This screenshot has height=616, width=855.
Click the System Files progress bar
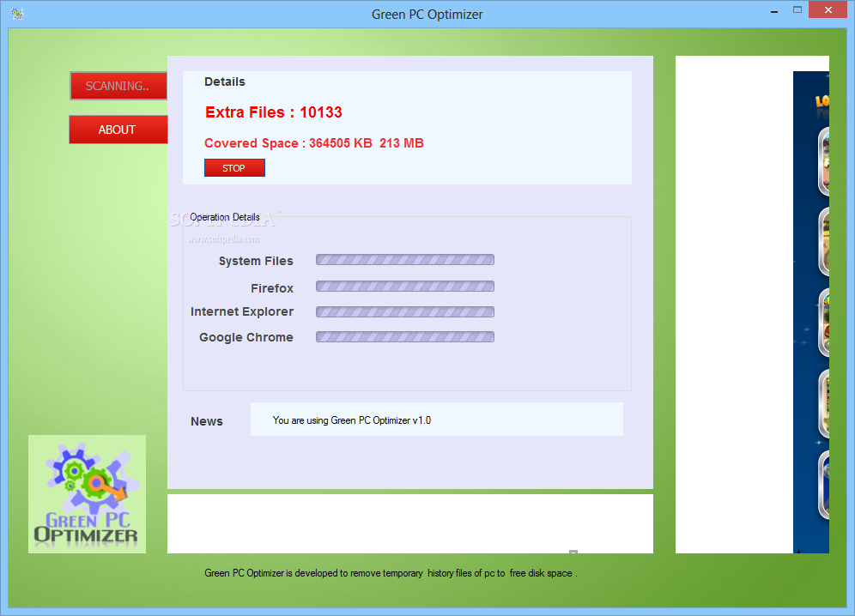(405, 259)
